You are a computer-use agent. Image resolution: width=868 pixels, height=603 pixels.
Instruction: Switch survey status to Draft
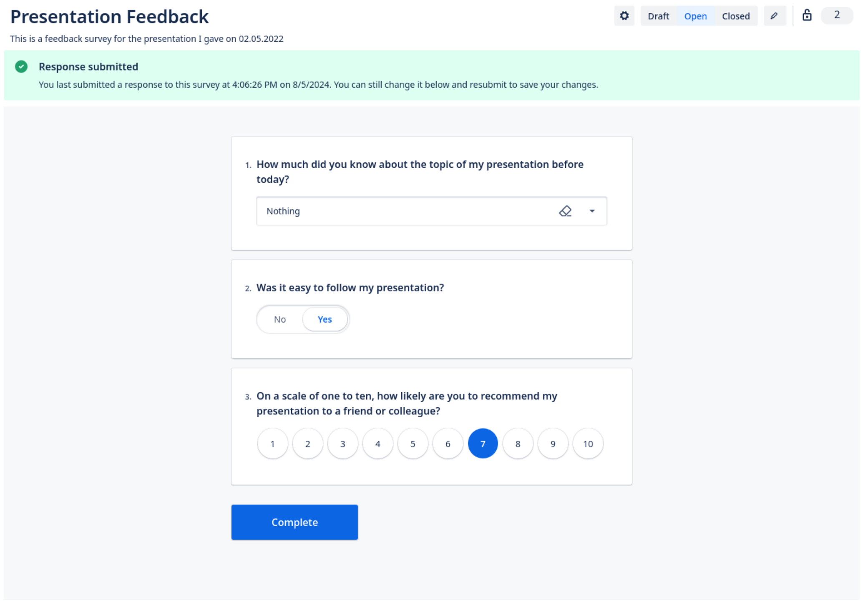coord(658,16)
